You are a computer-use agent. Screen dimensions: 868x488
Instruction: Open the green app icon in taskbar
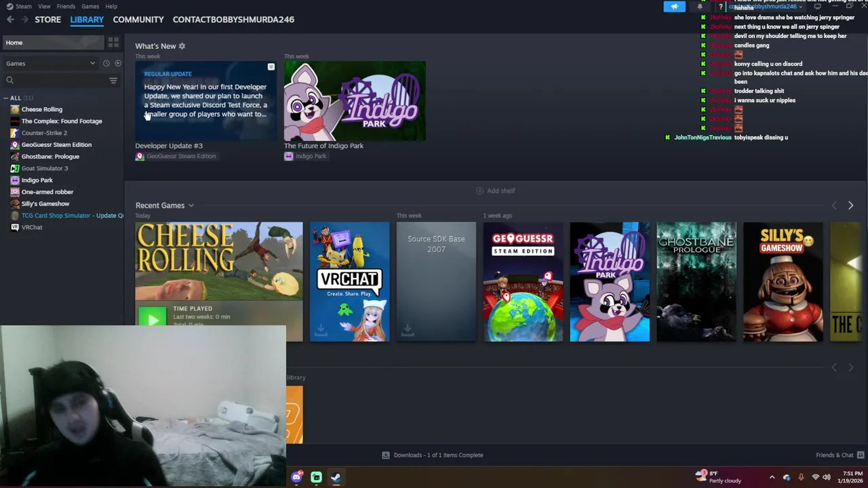click(x=316, y=477)
